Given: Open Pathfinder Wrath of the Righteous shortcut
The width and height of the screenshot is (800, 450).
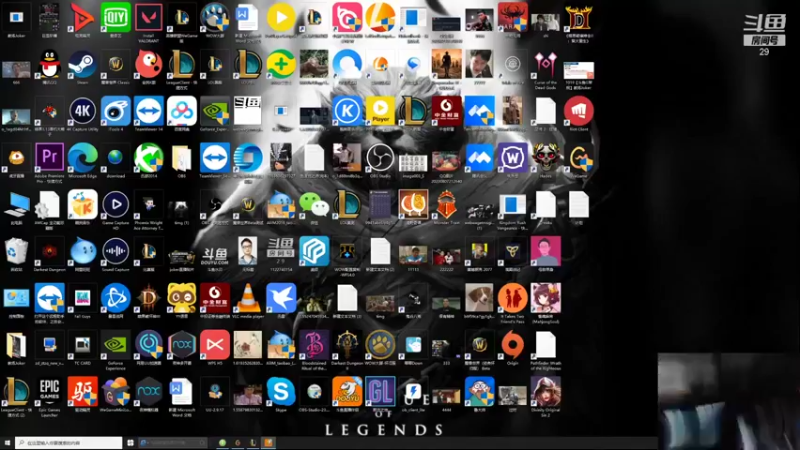Looking at the screenshot, I should click(545, 345).
